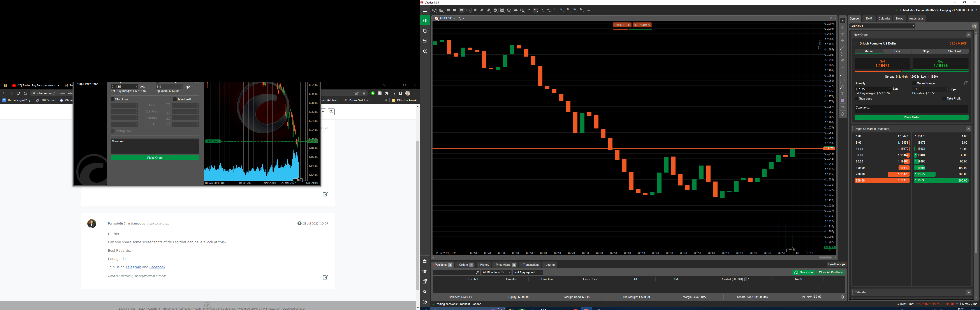Enable the Market Range checkbox in New Order panel

[914, 83]
